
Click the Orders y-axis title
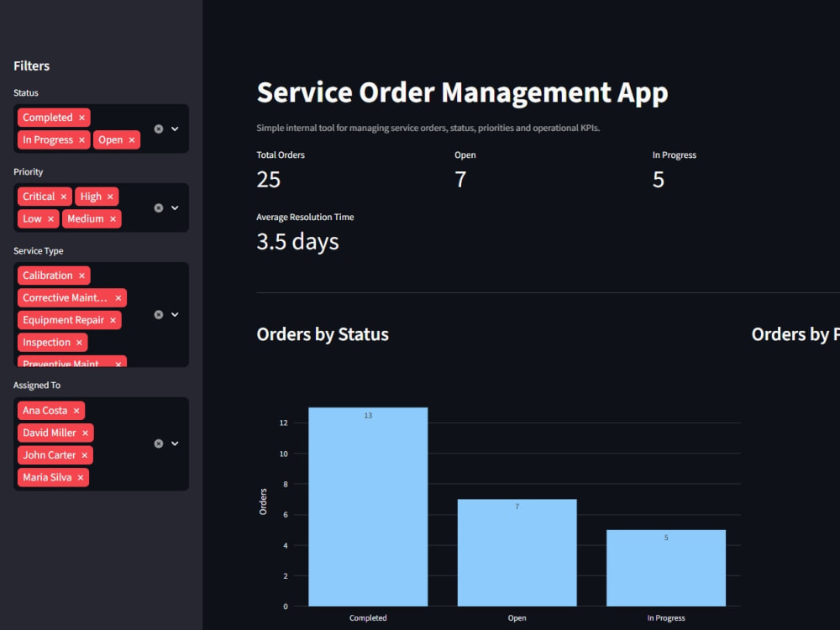click(x=263, y=501)
